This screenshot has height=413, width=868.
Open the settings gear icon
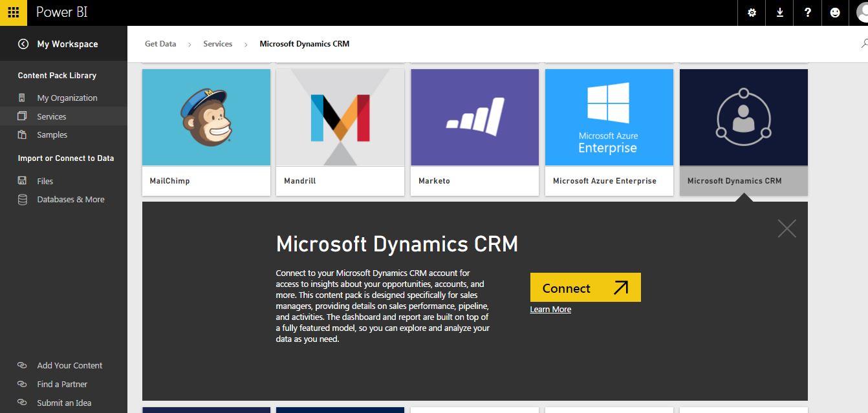(x=752, y=12)
